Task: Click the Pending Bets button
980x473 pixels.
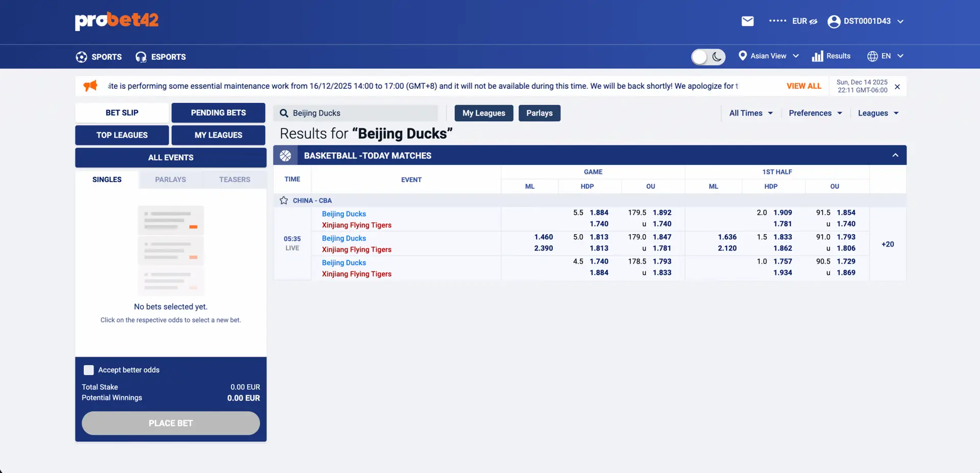Action: 218,113
